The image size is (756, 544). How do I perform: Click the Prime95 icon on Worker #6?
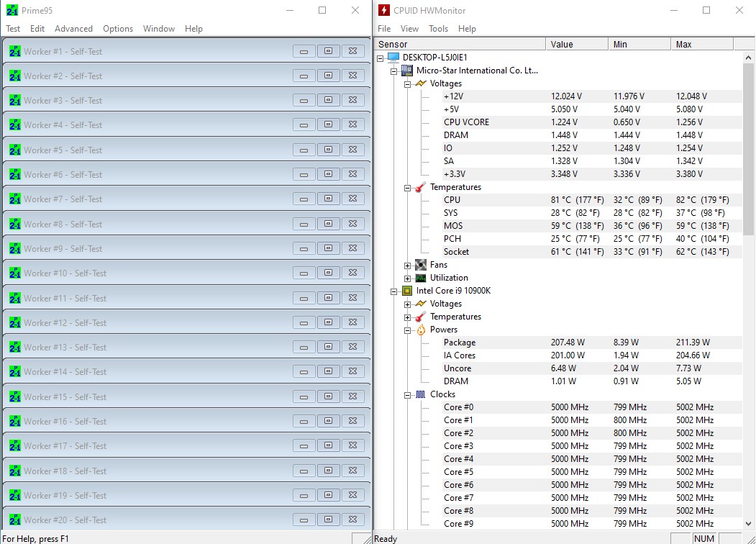point(15,175)
